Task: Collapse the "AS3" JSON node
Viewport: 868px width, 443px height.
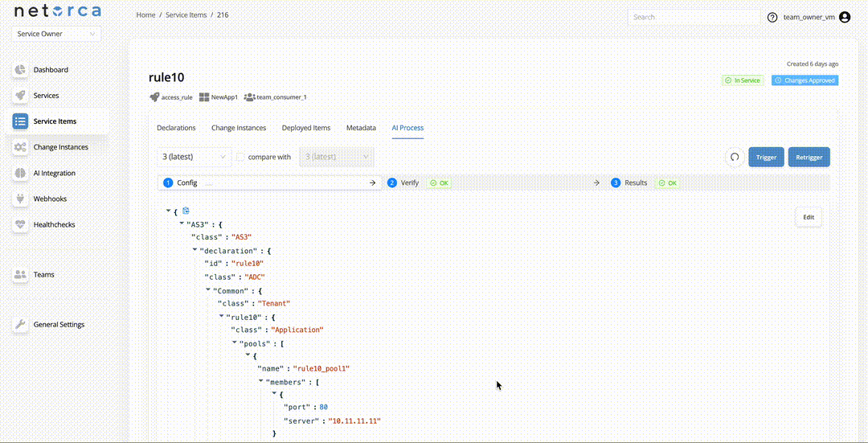Action: tap(182, 224)
